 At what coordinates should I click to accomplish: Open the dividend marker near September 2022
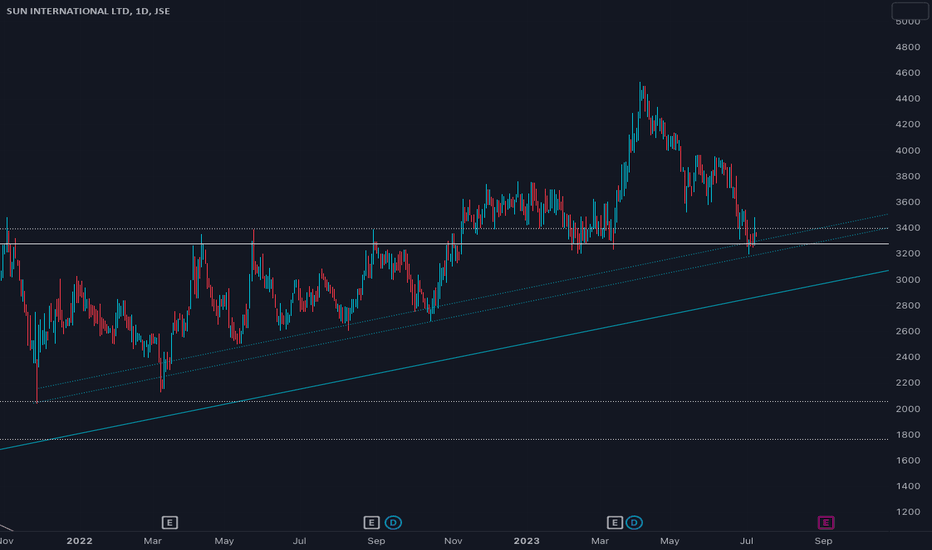coord(393,523)
